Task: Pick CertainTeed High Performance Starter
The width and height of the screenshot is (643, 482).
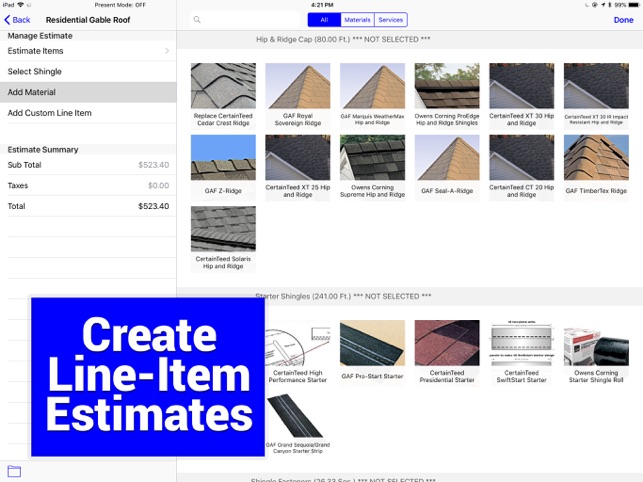Action: click(x=298, y=353)
